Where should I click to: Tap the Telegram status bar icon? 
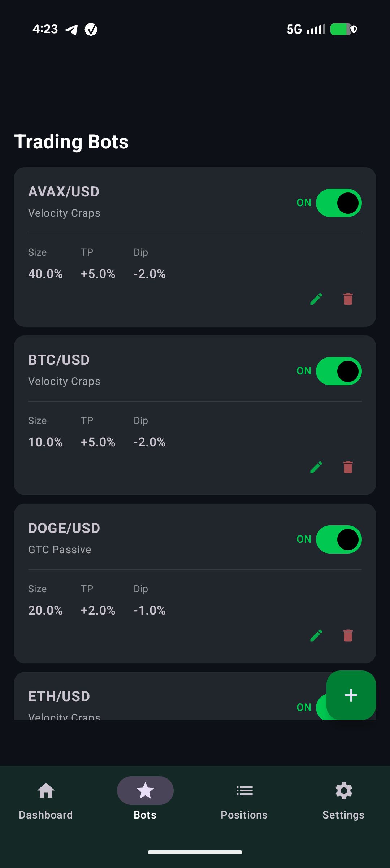point(71,29)
